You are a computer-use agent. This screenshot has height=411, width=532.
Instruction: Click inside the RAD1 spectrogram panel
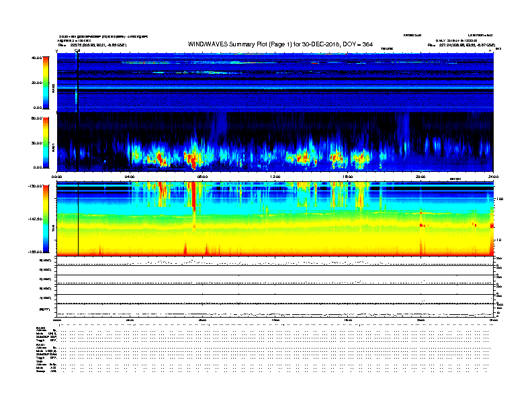tap(275, 142)
